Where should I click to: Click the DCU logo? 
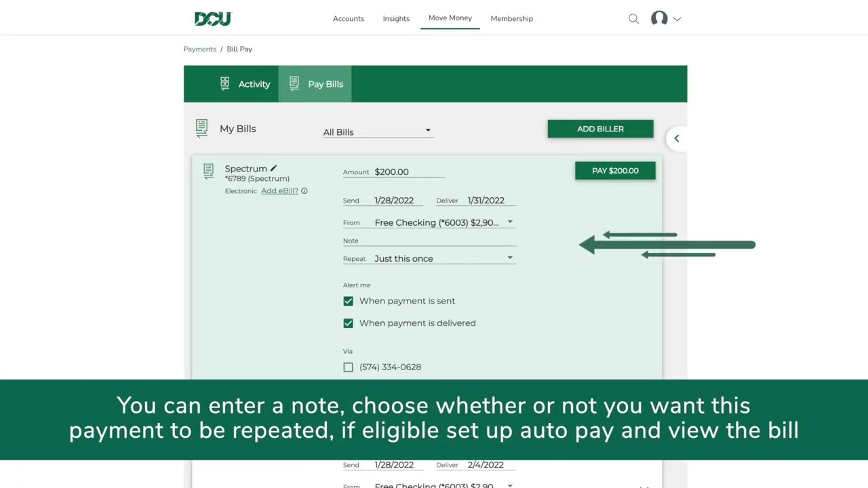click(x=213, y=19)
